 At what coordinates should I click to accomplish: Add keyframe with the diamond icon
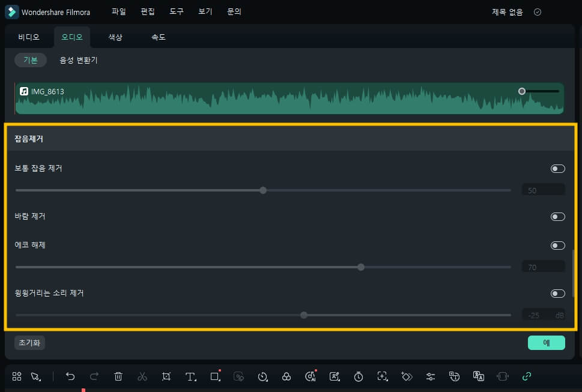coord(407,377)
